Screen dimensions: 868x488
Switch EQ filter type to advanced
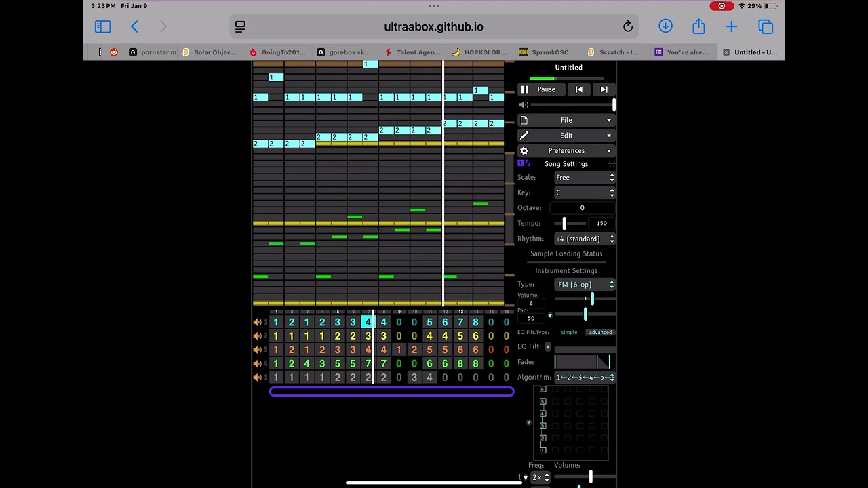[600, 333]
